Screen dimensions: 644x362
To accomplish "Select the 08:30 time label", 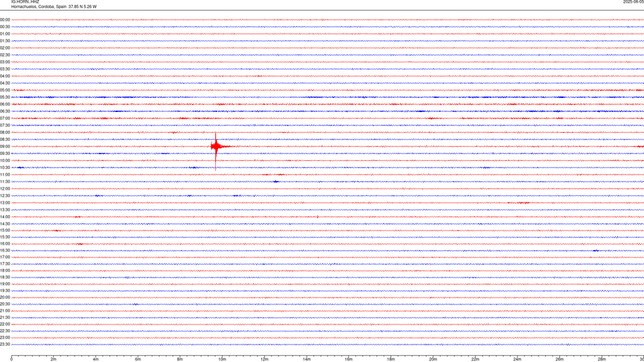I will click(x=5, y=139).
